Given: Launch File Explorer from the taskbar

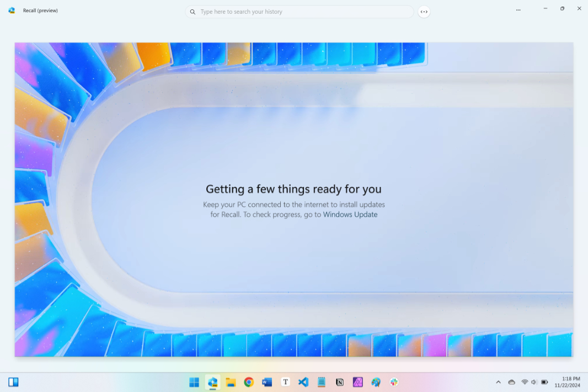Looking at the screenshot, I should point(231,382).
